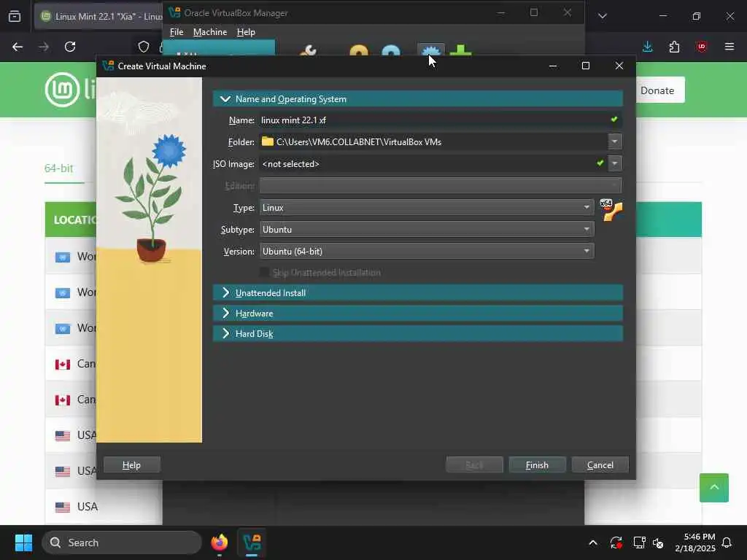Click the browser back arrow
747x560 pixels.
18,47
